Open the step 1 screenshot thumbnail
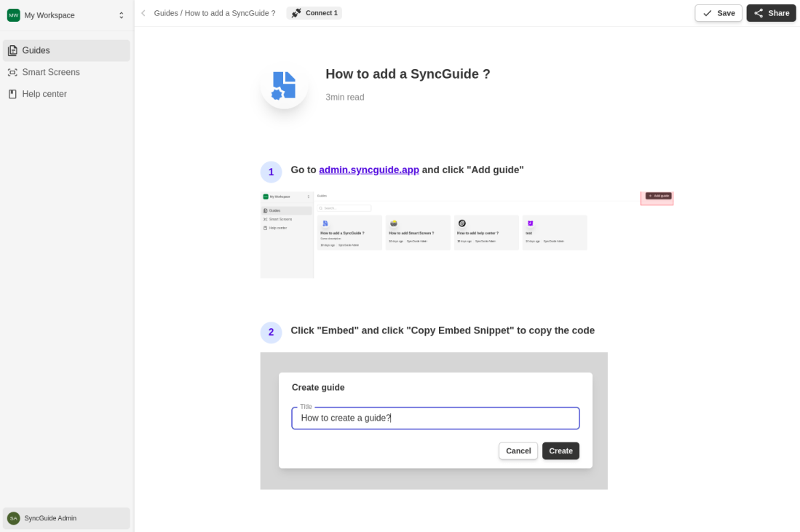The image size is (800, 532). pyautogui.click(x=467, y=234)
